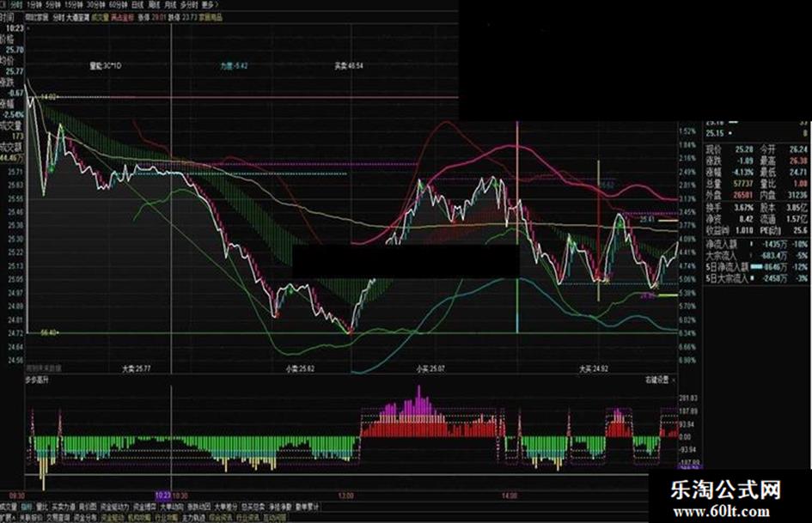This screenshot has width=812, height=523.
Task: Click the 时间 header in left info column
Action: point(7,18)
